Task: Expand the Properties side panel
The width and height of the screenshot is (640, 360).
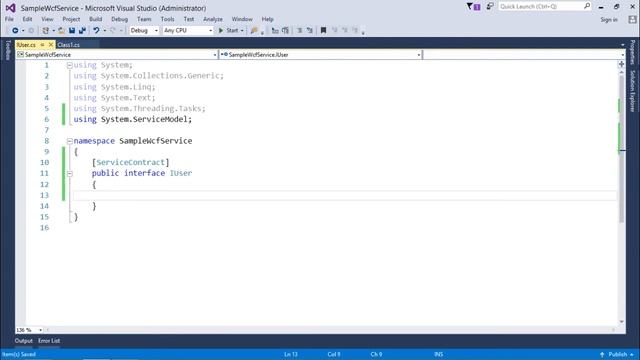Action: pyautogui.click(x=632, y=52)
